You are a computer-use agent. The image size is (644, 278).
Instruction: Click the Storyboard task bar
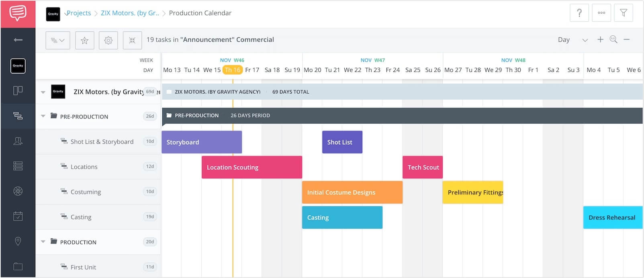[202, 142]
